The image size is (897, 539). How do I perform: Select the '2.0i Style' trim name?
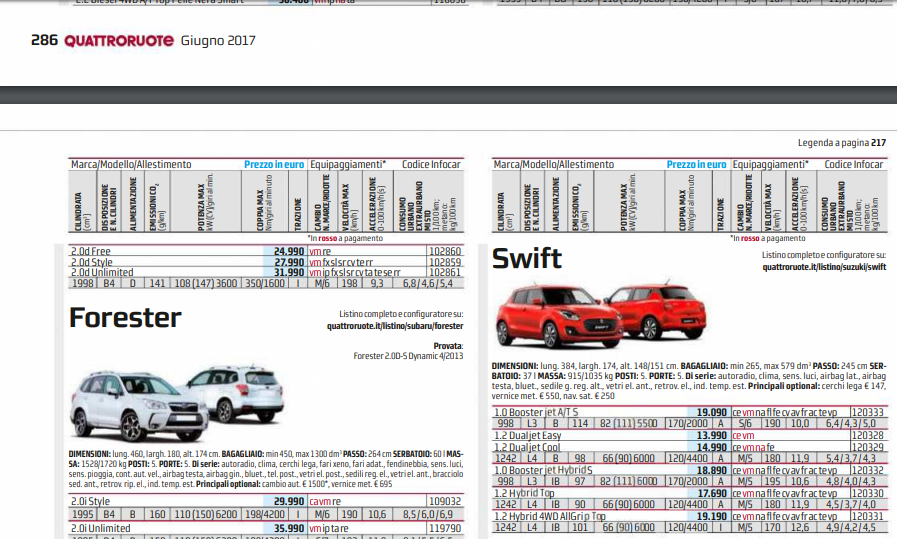(x=90, y=501)
